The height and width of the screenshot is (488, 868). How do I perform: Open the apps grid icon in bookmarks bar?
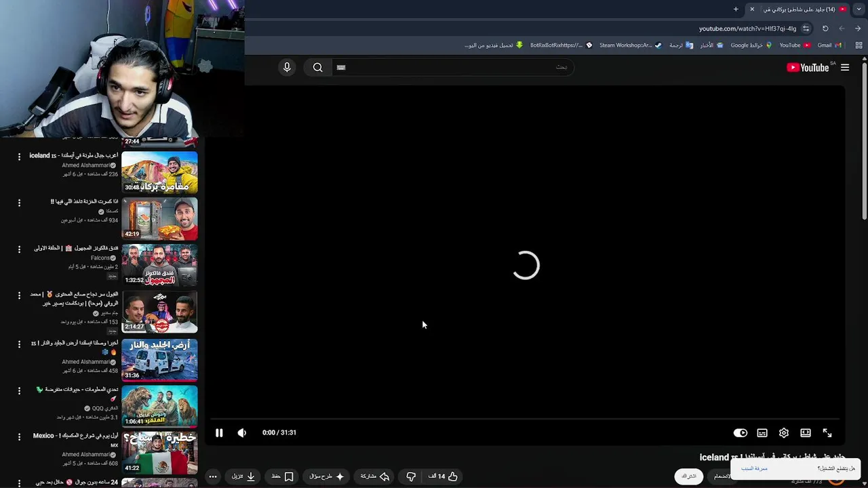[859, 45]
